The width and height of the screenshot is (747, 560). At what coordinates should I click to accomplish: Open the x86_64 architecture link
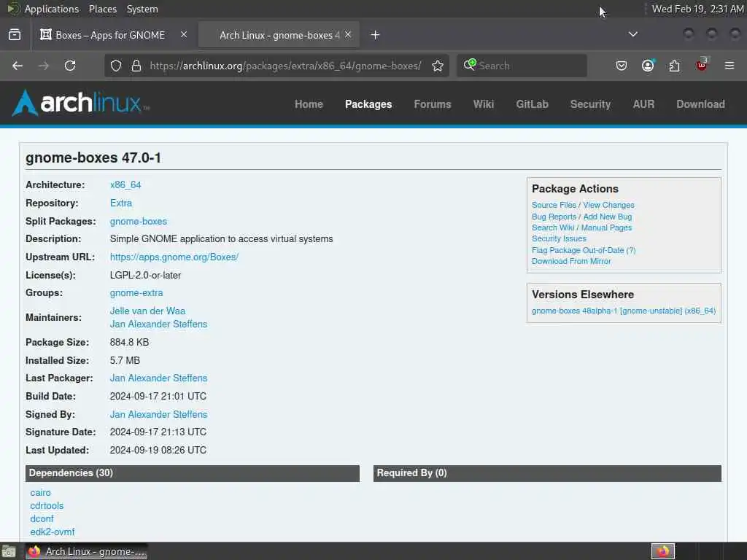coord(125,184)
